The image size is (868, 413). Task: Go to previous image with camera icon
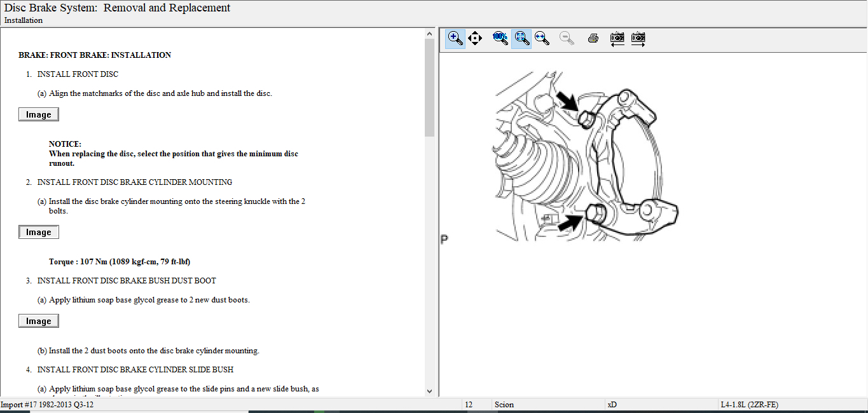pos(617,38)
